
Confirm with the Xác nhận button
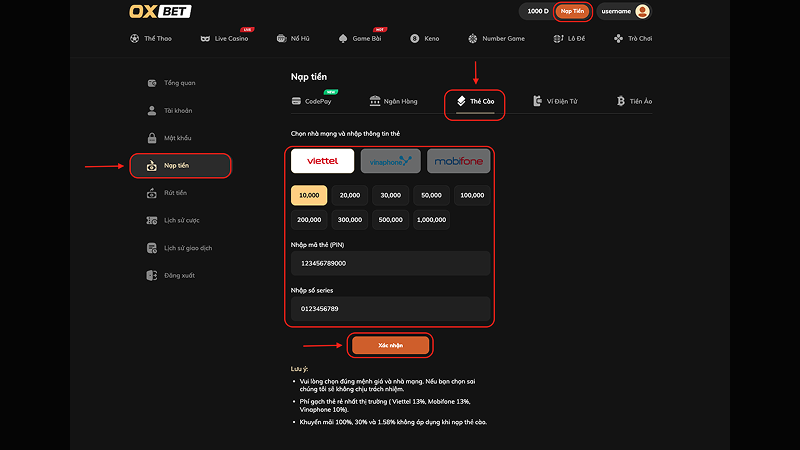(x=390, y=345)
